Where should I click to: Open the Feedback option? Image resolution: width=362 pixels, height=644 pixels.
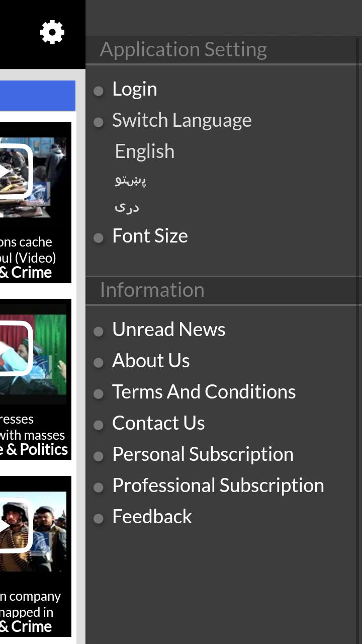(x=152, y=517)
